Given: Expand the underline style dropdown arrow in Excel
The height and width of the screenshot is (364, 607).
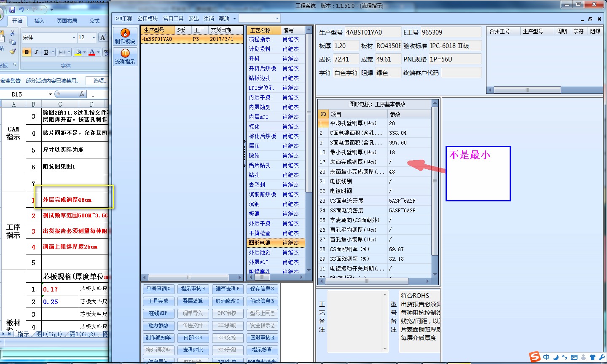Looking at the screenshot, I should [52, 52].
